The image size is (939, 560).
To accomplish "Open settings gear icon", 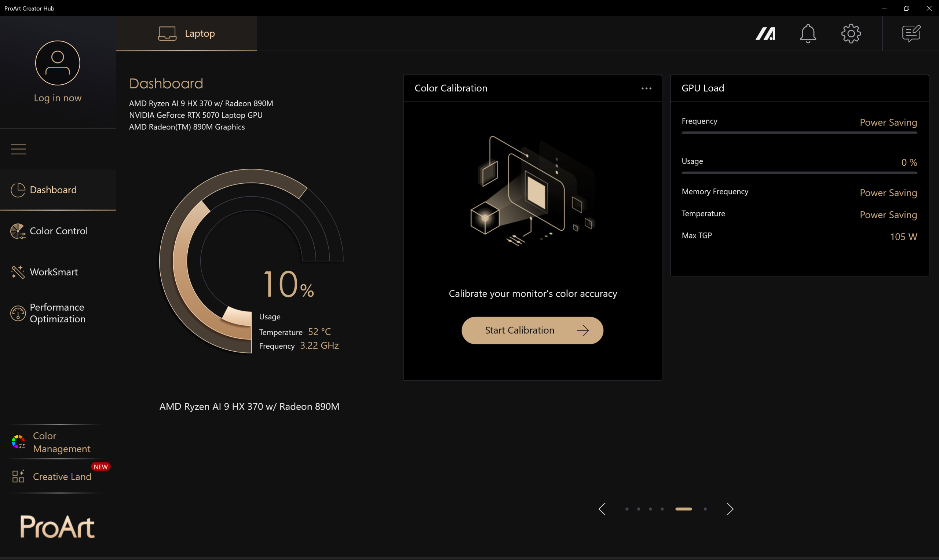I will coord(851,34).
